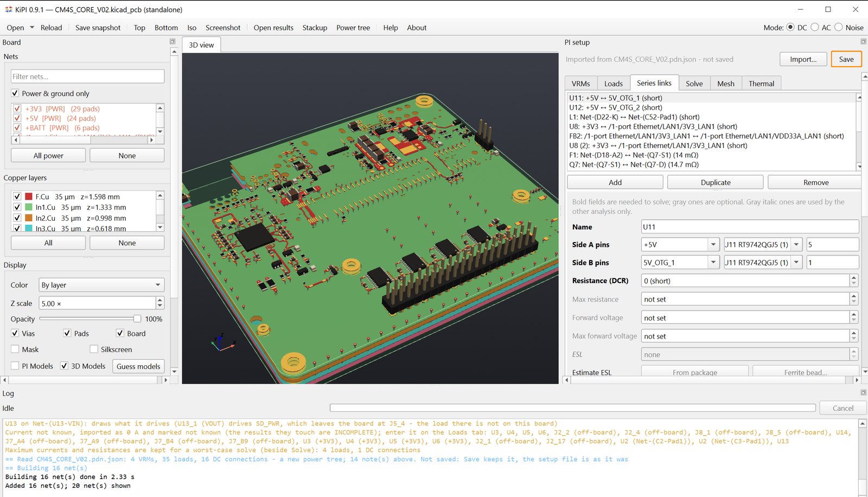Click the Import... button
Screen dimensions: 868x497
tap(803, 59)
